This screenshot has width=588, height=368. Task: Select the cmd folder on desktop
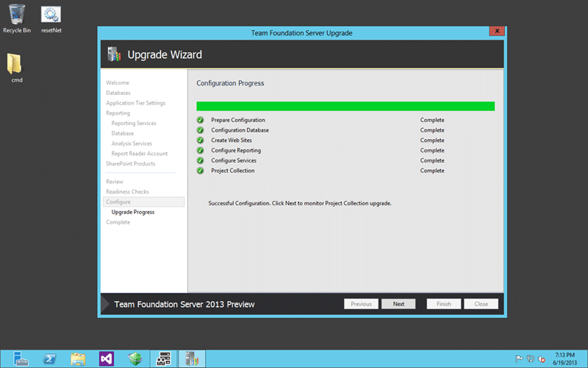[15, 68]
